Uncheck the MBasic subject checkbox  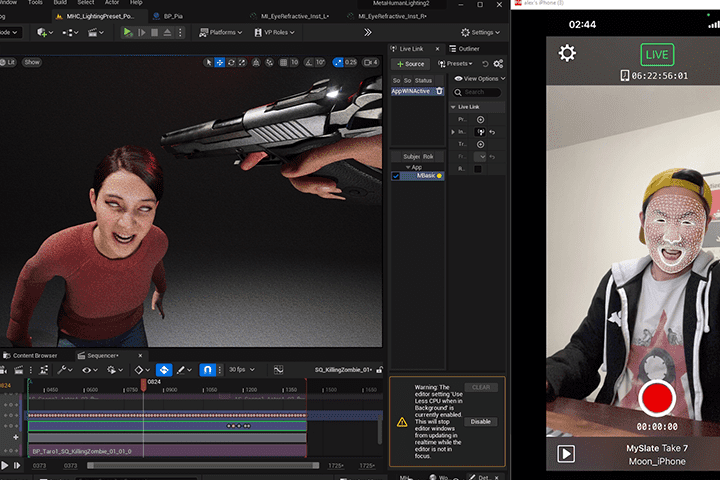[x=395, y=176]
